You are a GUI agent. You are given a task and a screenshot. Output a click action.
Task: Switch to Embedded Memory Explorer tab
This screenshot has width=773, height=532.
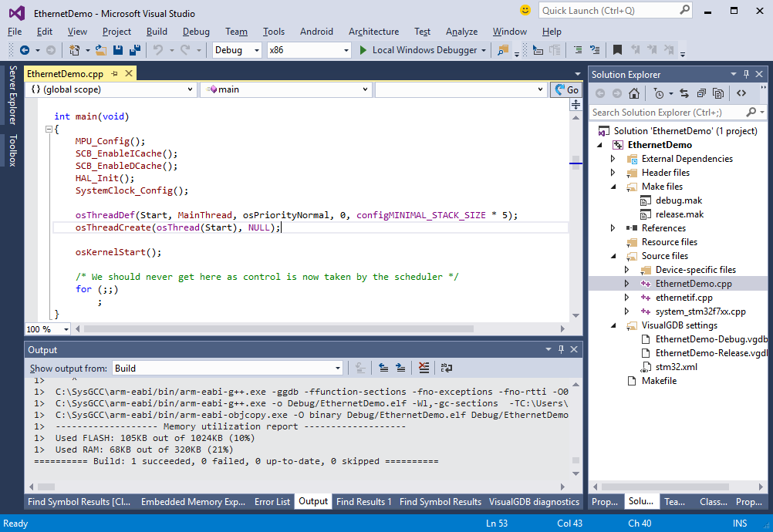point(193,501)
